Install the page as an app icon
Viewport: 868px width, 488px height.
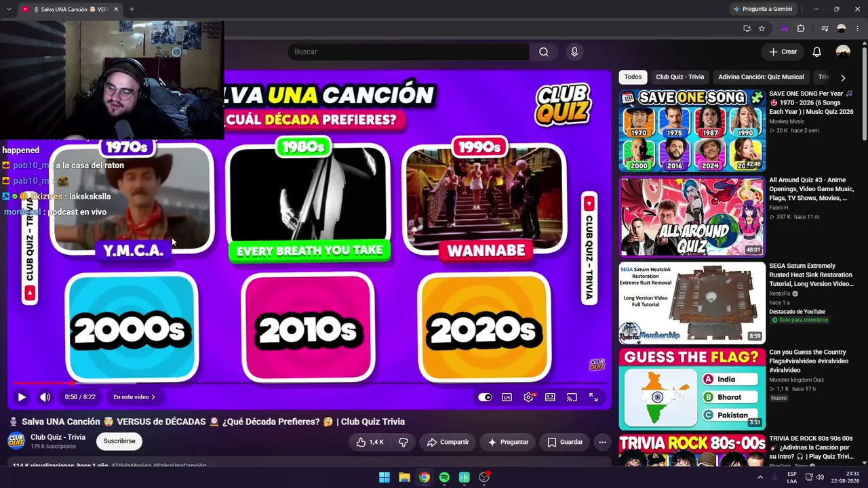click(x=747, y=28)
